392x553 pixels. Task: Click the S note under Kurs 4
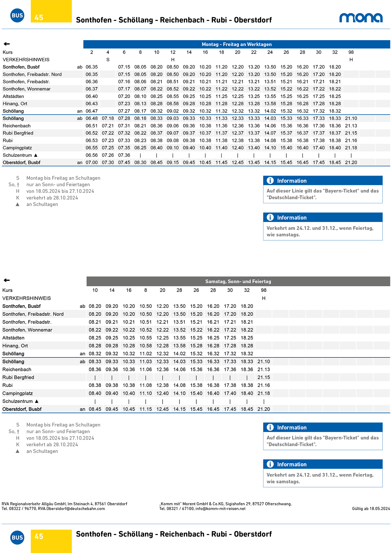[x=108, y=59]
